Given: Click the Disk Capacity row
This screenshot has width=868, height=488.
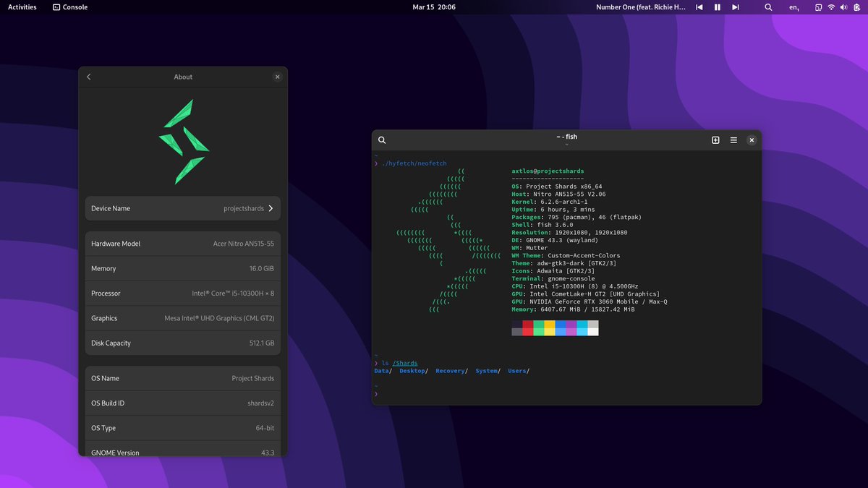Looking at the screenshot, I should (183, 343).
